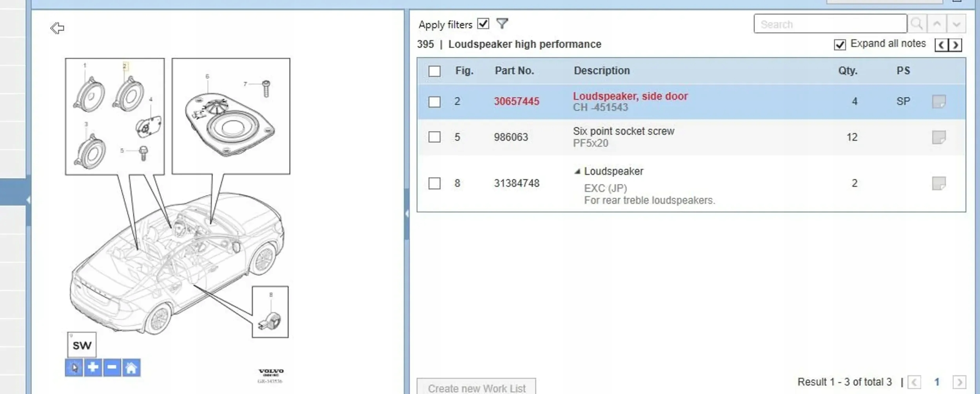Viewport: 980px width, 394px height.
Task: Click the Description column header
Action: [602, 71]
